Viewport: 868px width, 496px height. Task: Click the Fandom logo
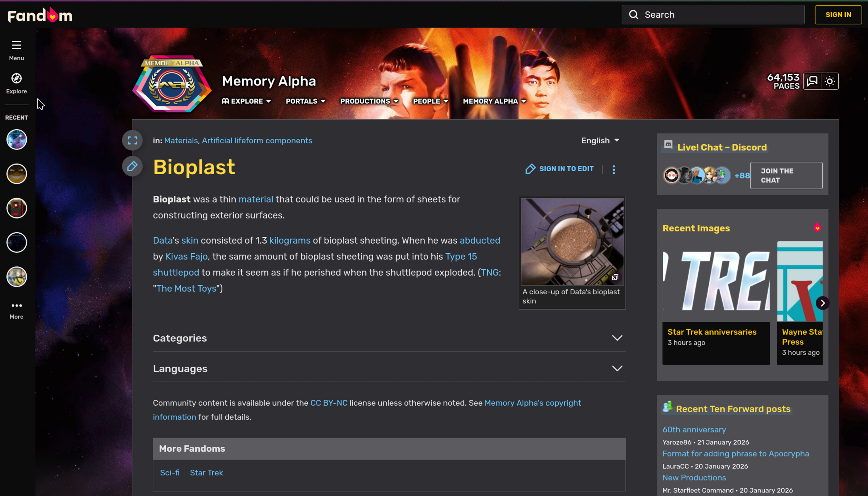pyautogui.click(x=40, y=15)
